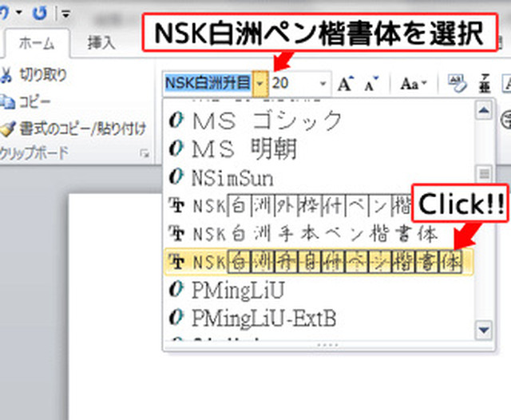Select PMingLiU from the font list

(319, 290)
